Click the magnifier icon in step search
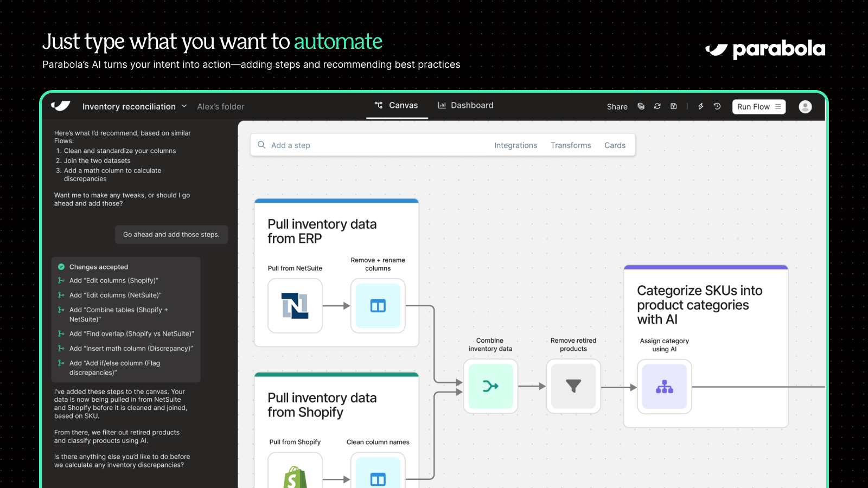The width and height of the screenshot is (868, 488). (261, 145)
